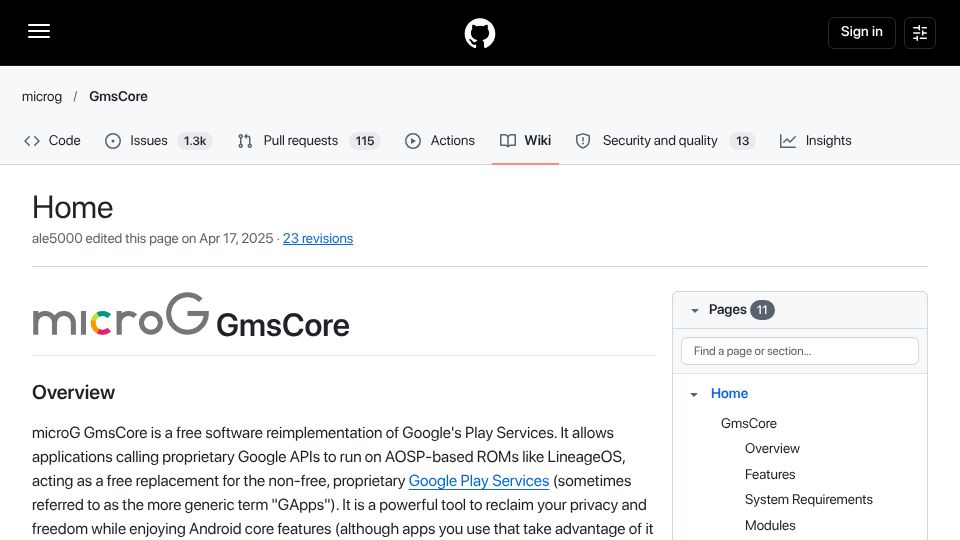Image resolution: width=960 pixels, height=540 pixels.
Task: Jump to Modules in the sidebar
Action: [x=770, y=525]
